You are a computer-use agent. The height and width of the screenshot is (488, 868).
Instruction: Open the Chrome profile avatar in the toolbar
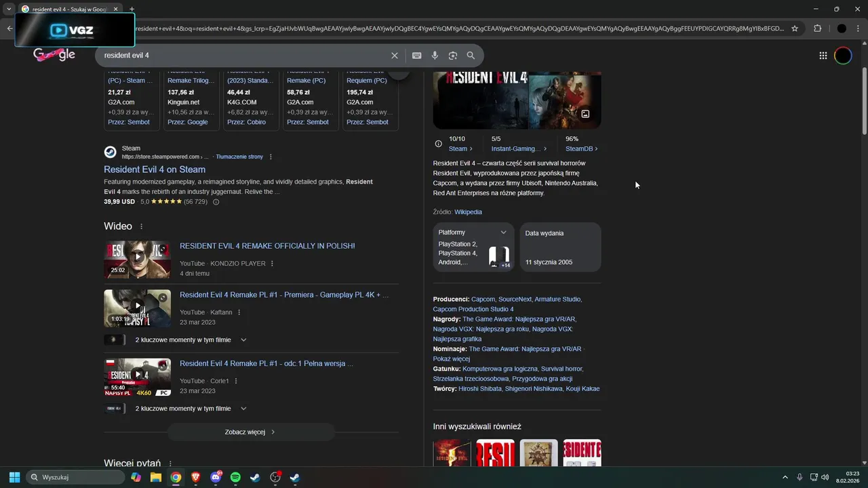click(x=842, y=28)
